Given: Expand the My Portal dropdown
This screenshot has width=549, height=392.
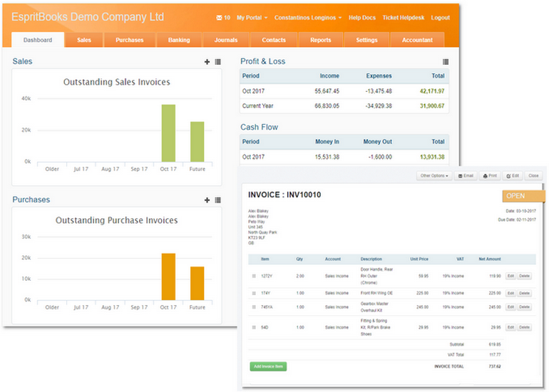Looking at the screenshot, I should point(252,18).
